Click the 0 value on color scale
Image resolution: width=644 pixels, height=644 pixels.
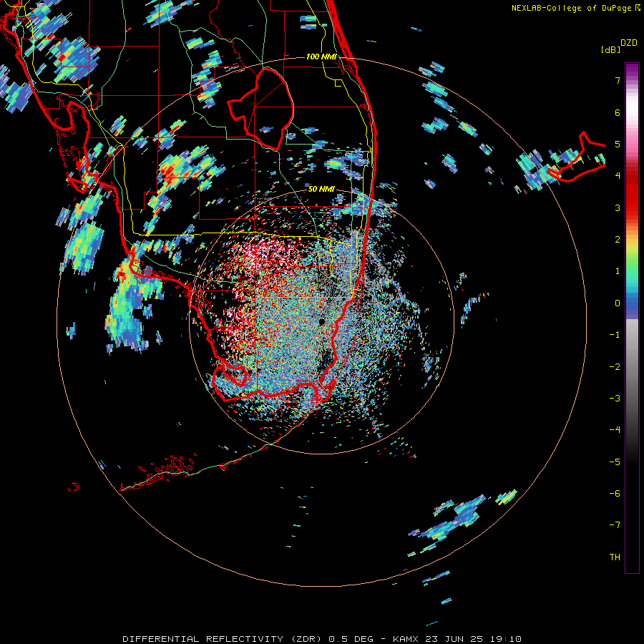pyautogui.click(x=618, y=303)
